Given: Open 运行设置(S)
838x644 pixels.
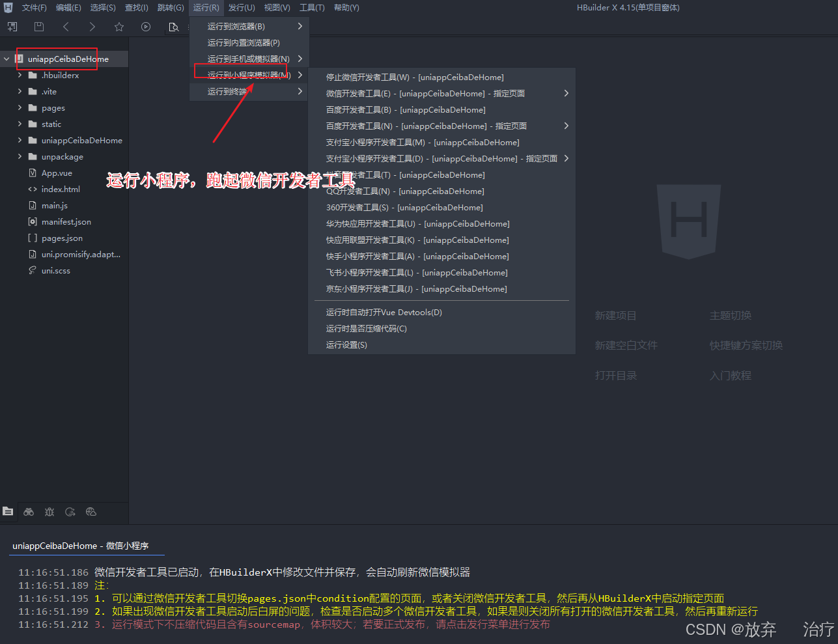Looking at the screenshot, I should tap(442, 344).
